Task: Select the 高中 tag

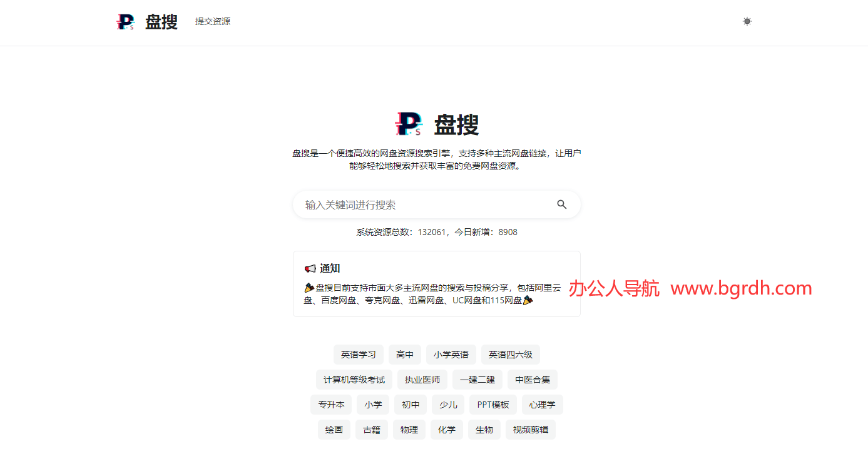Action: [x=405, y=355]
